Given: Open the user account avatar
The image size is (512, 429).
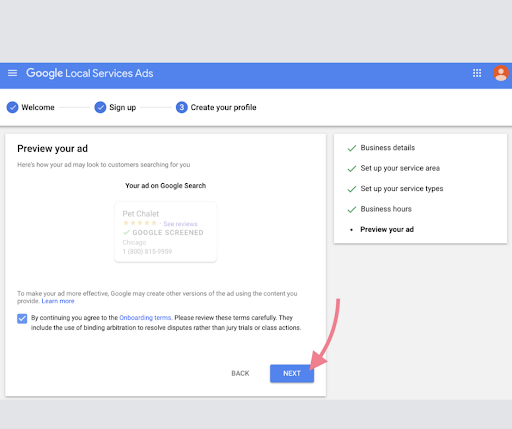Looking at the screenshot, I should (501, 73).
